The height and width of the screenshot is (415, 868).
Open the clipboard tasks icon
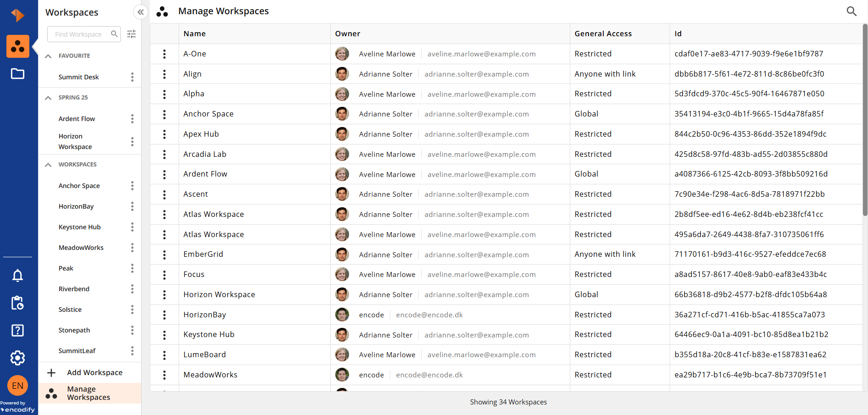click(x=18, y=303)
